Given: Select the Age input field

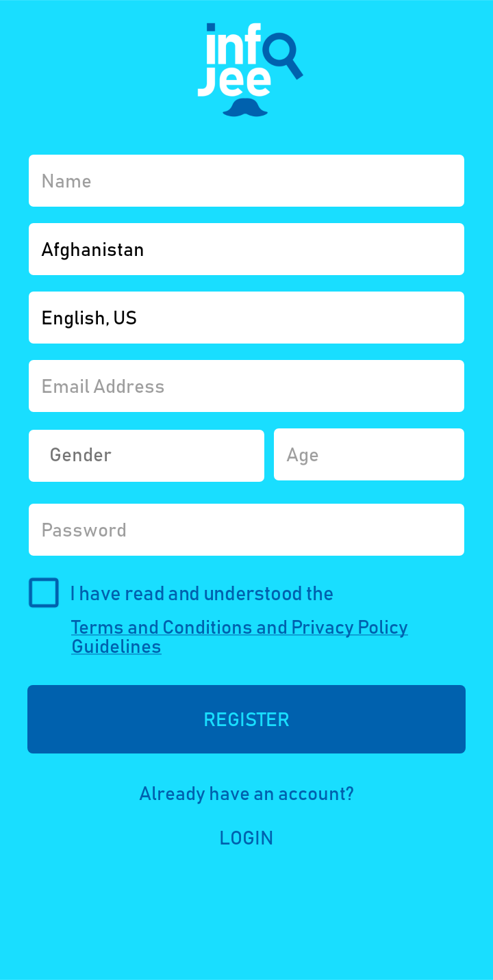Looking at the screenshot, I should [x=369, y=455].
